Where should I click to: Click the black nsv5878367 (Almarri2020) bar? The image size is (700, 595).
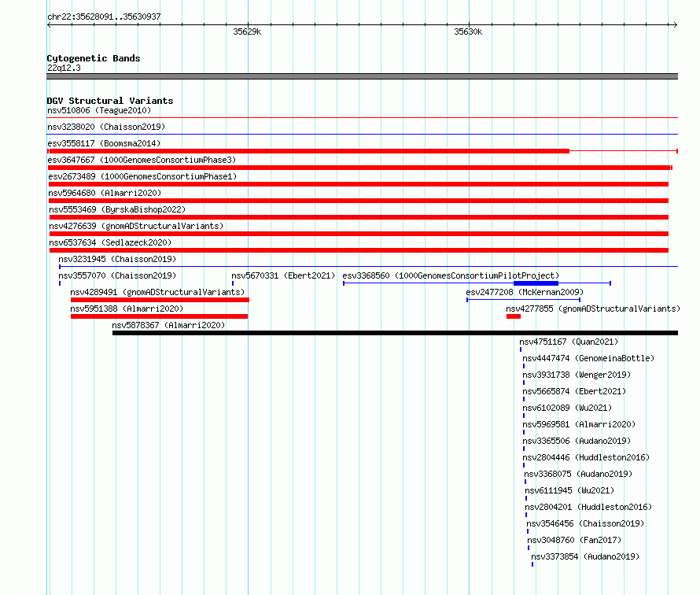point(395,333)
